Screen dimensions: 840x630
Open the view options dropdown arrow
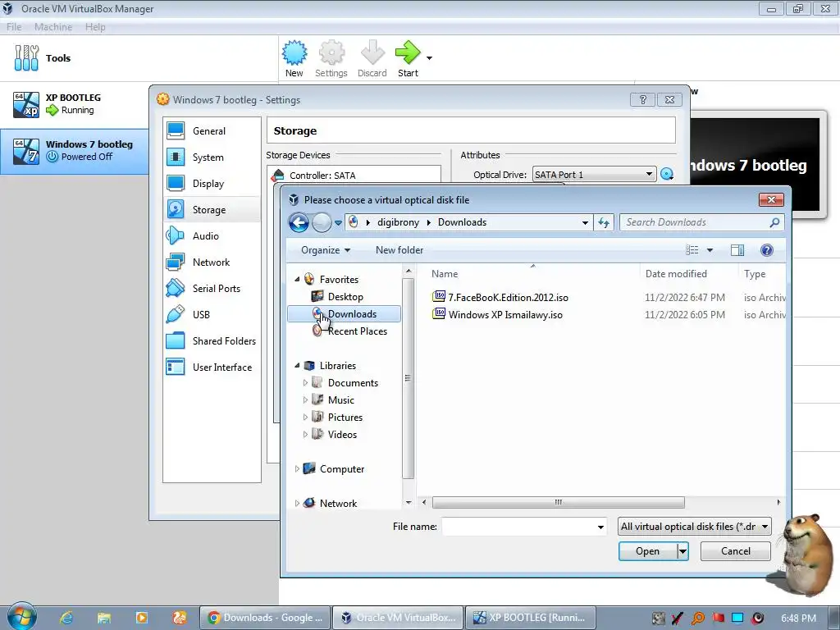coord(710,250)
